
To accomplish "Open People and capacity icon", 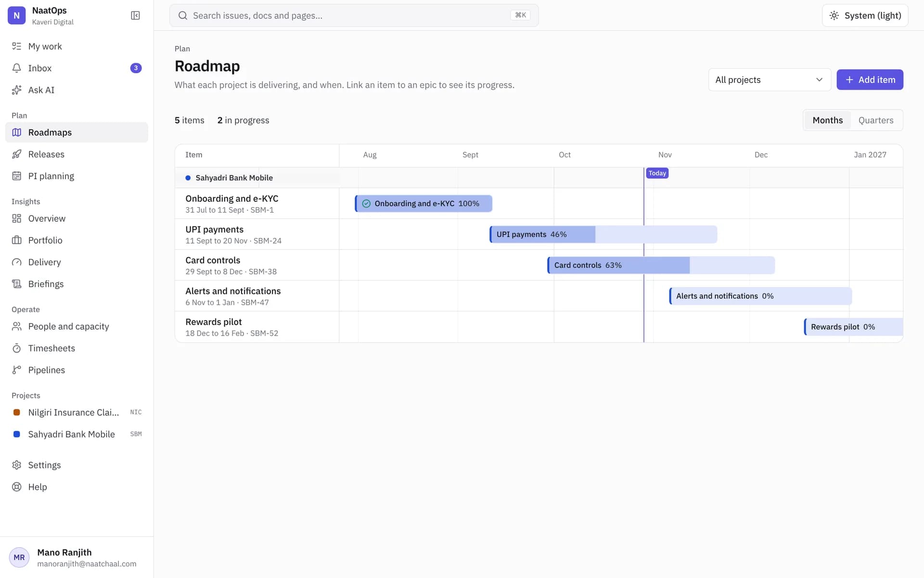I will tap(17, 326).
